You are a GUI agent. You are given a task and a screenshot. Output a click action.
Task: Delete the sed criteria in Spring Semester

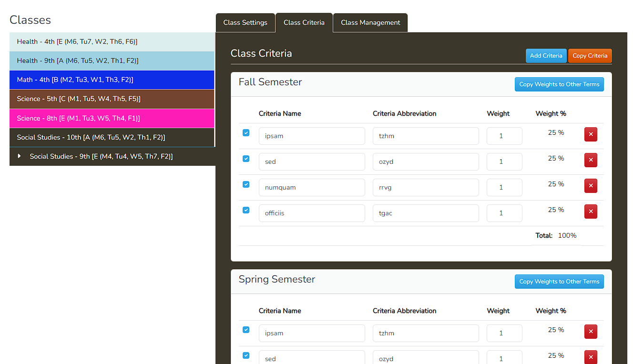(x=591, y=357)
